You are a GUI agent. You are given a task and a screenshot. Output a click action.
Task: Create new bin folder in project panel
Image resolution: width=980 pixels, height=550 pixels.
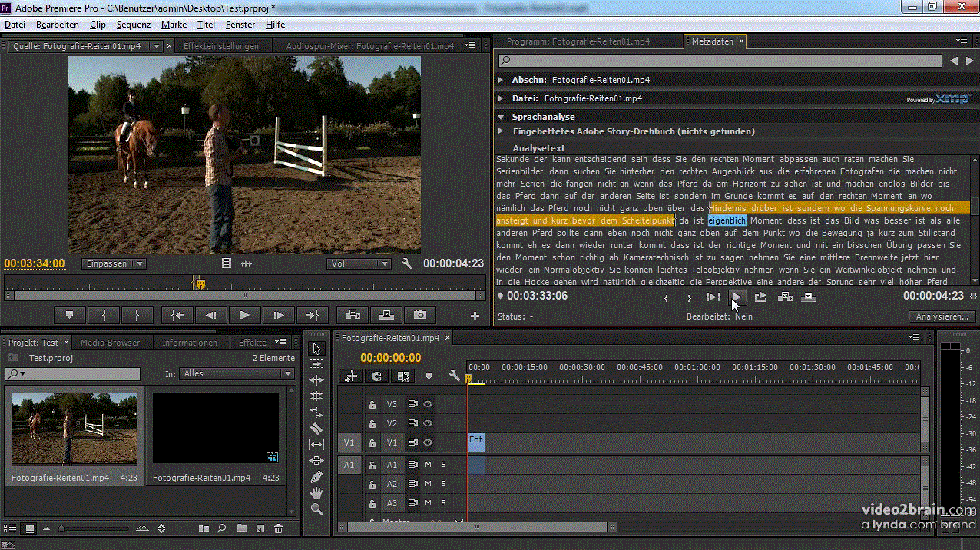[242, 528]
